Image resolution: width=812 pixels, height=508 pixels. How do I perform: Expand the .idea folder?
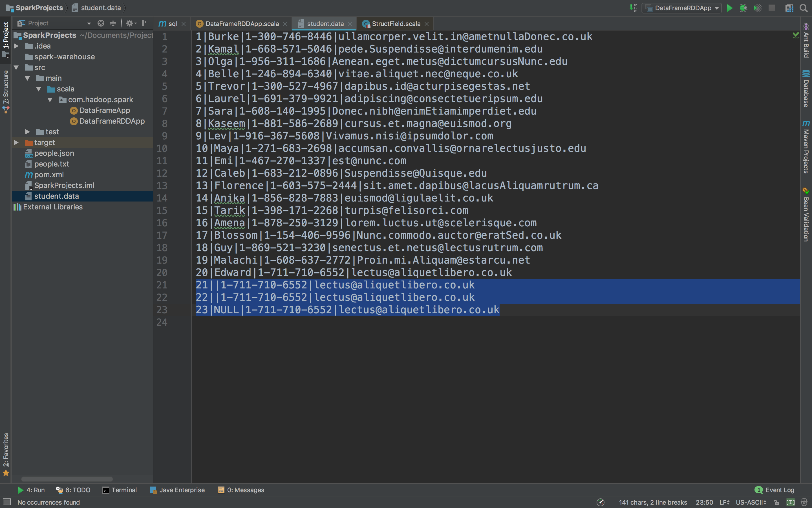click(x=16, y=46)
